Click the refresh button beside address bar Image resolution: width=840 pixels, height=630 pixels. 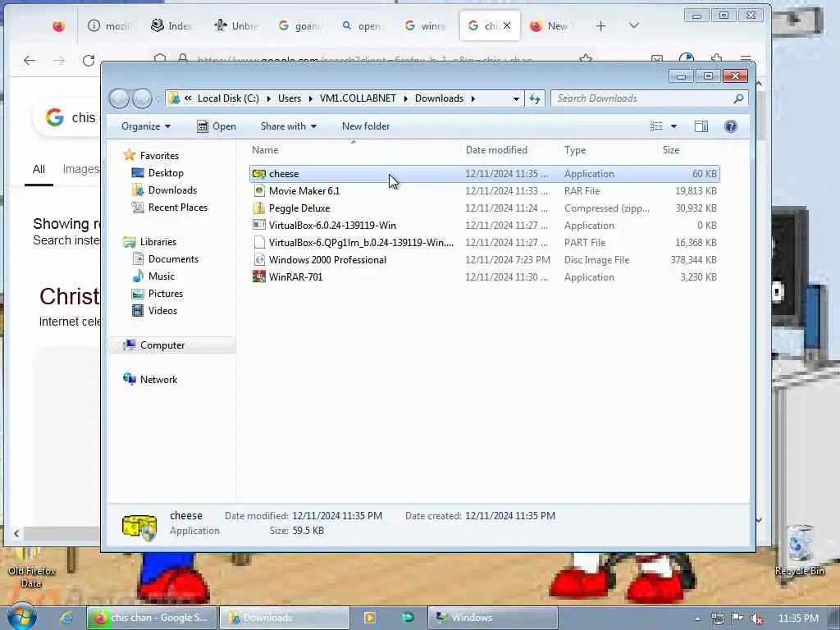[x=535, y=98]
